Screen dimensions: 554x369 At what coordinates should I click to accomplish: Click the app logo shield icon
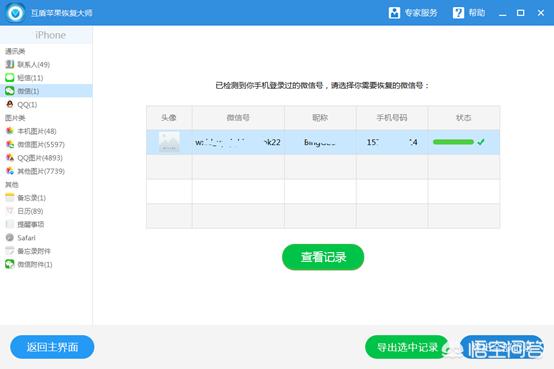16,13
